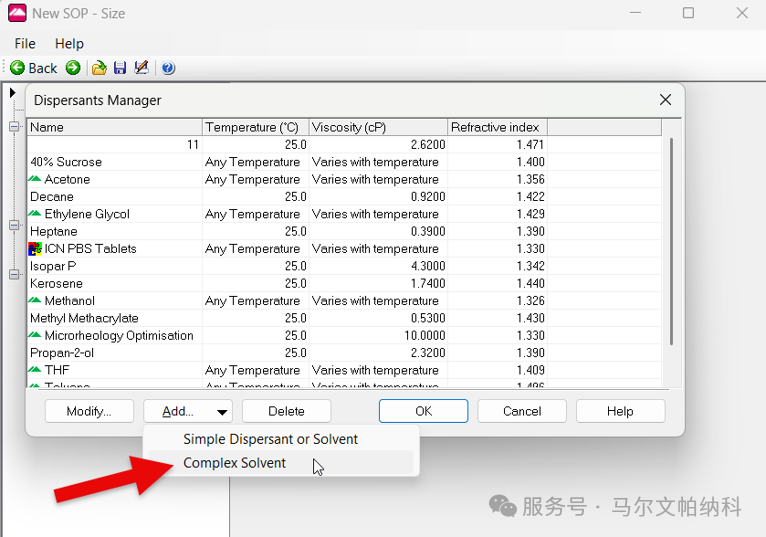Viewport: 766px width, 537px height.
Task: Click the dispersant list vertical scrollbar
Action: 672,242
